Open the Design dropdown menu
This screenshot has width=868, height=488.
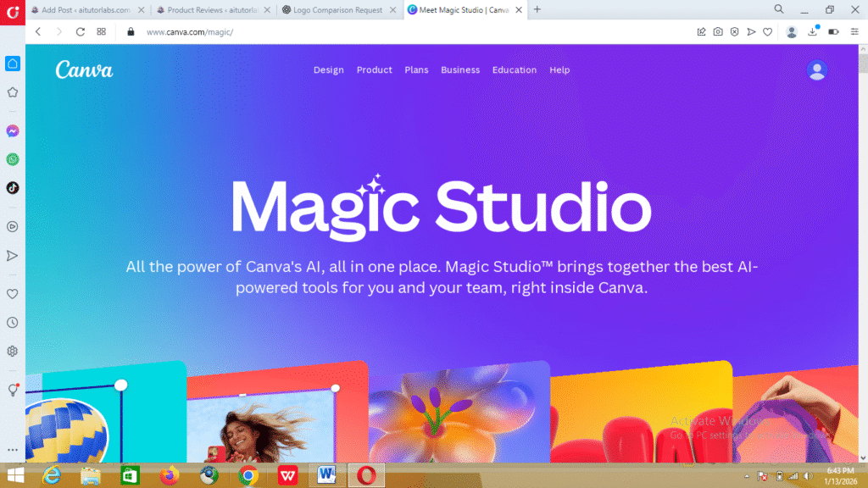point(329,70)
